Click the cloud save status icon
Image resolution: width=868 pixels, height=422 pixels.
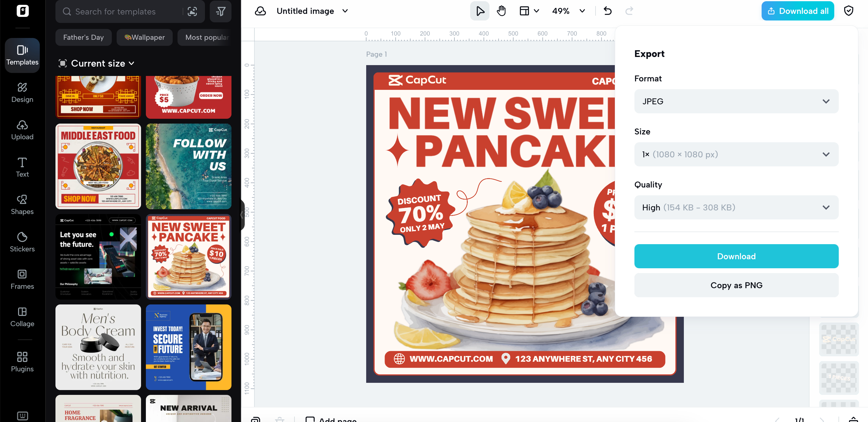[x=260, y=11]
